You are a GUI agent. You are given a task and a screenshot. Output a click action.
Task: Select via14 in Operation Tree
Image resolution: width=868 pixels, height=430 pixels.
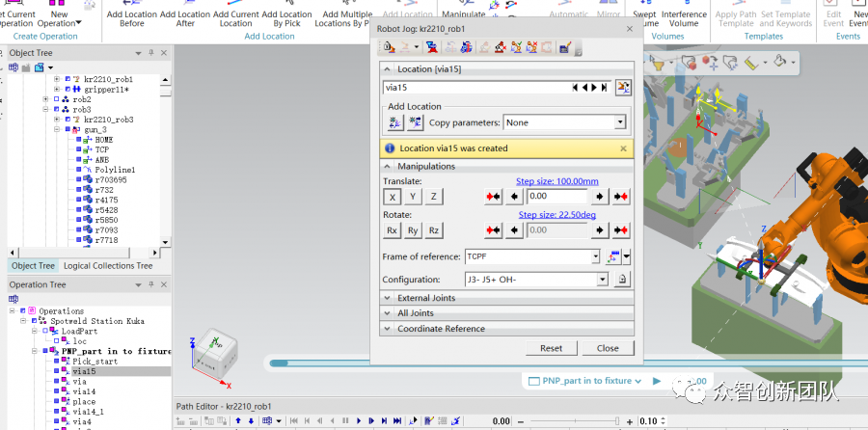click(84, 391)
